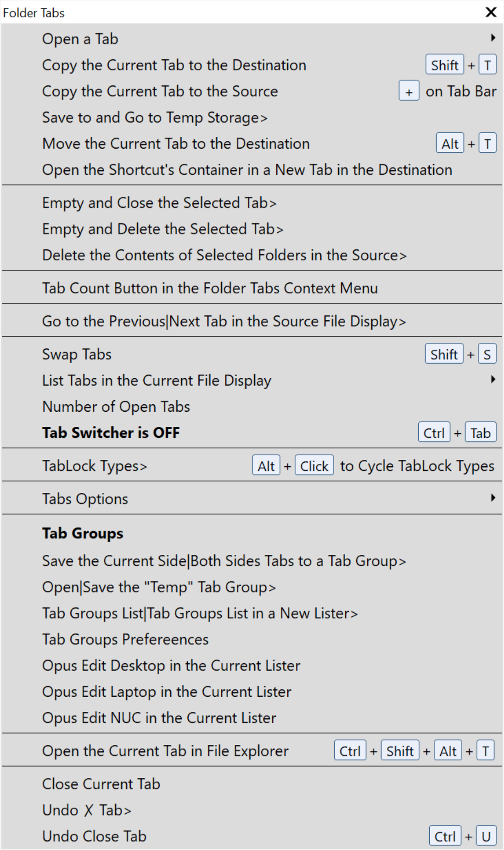
Task: Select Move the Current Tab to the Destination
Action: coord(176,144)
